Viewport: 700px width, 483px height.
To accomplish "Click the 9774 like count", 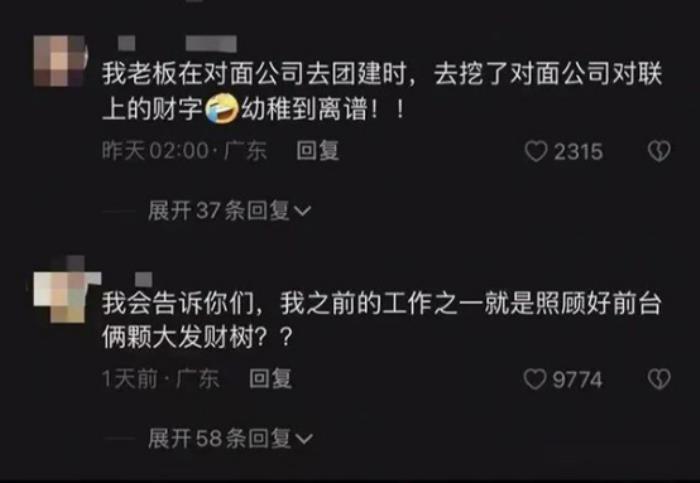I will (577, 380).
